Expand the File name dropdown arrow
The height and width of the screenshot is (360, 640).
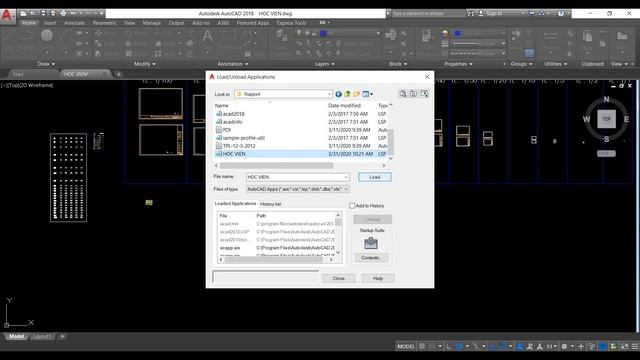coord(346,177)
